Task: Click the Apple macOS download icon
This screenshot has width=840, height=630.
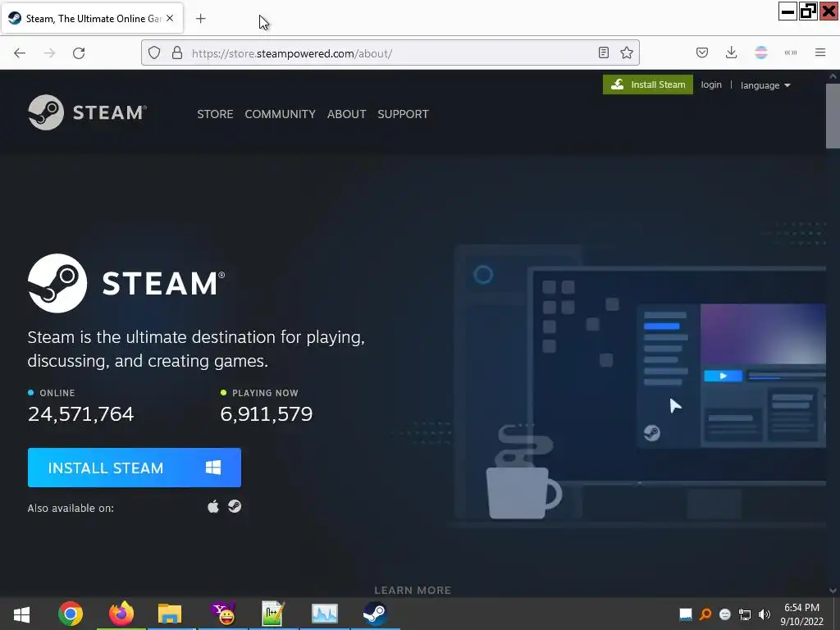Action: pyautogui.click(x=213, y=507)
